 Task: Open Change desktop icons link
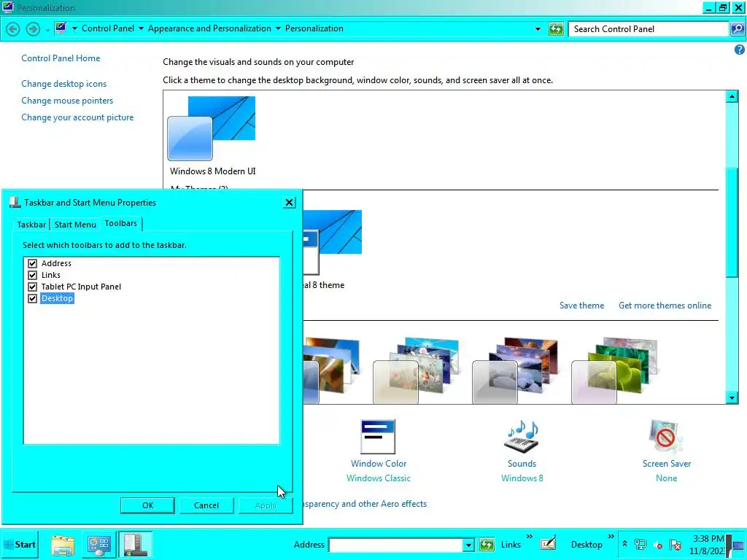coord(64,84)
